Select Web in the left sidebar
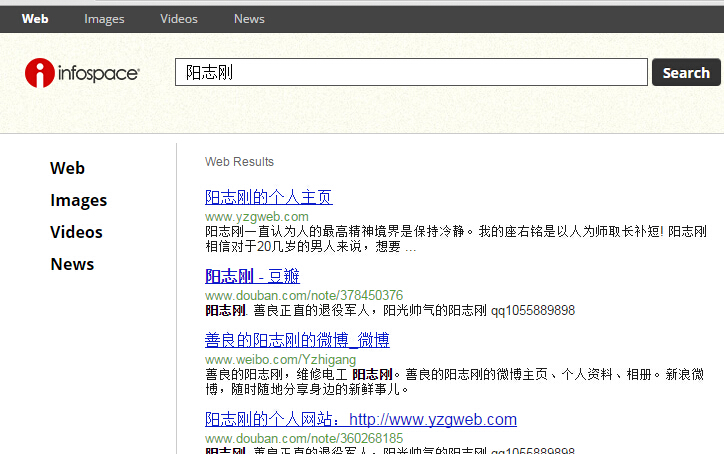724x454 pixels. 67,168
